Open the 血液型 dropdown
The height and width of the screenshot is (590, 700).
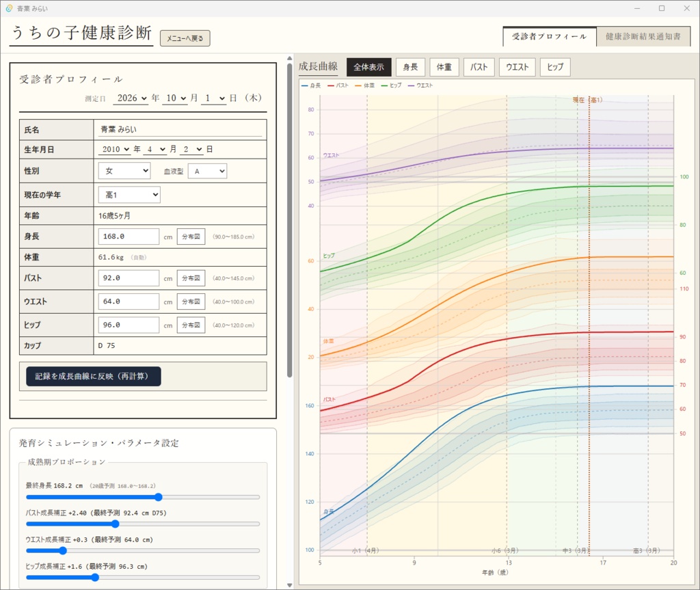(208, 171)
